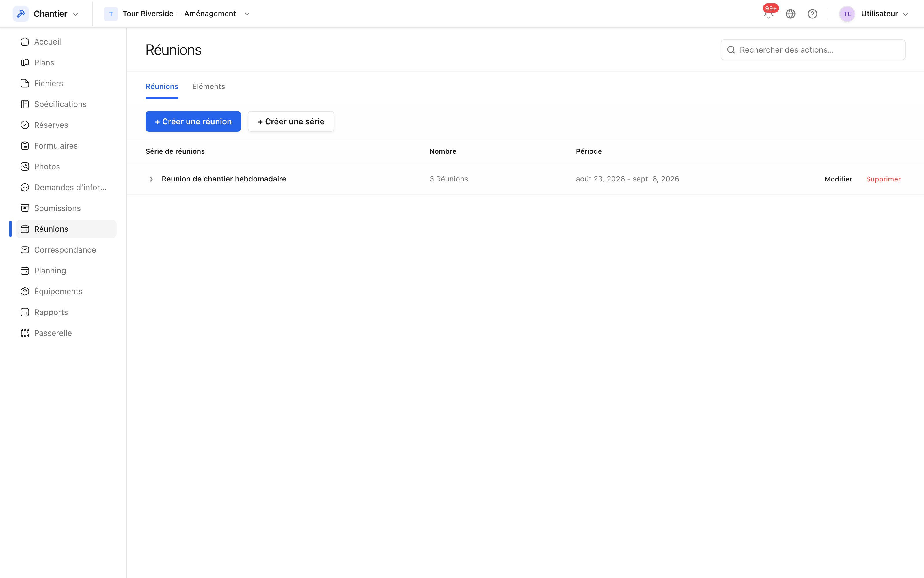This screenshot has height=578, width=924.
Task: Open the help question mark icon
Action: click(812, 14)
